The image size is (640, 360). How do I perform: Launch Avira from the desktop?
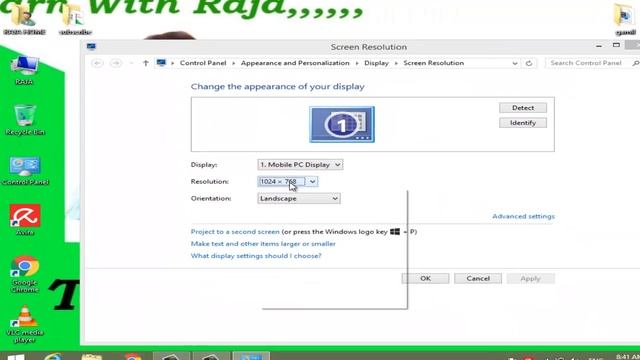click(x=25, y=220)
